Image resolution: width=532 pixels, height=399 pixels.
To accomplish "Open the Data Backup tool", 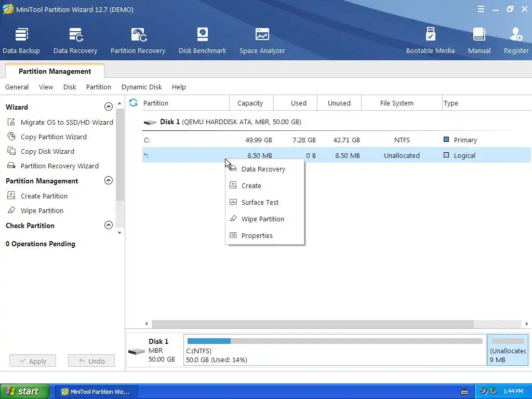I will pos(21,41).
